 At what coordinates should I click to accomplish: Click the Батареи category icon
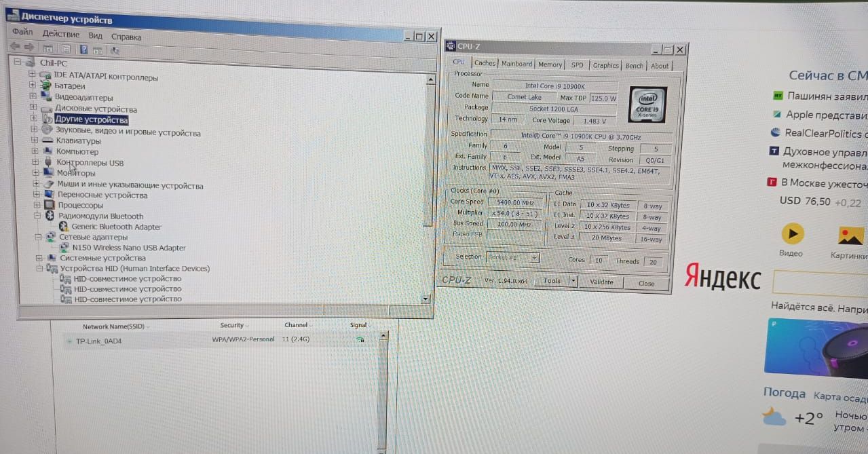[x=46, y=86]
